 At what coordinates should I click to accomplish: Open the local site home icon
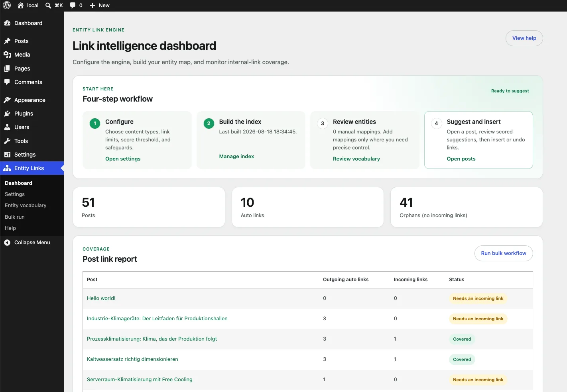coord(21,5)
